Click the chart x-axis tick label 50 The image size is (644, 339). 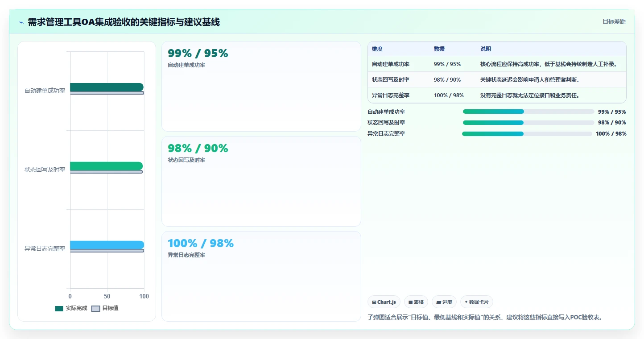pos(107,297)
